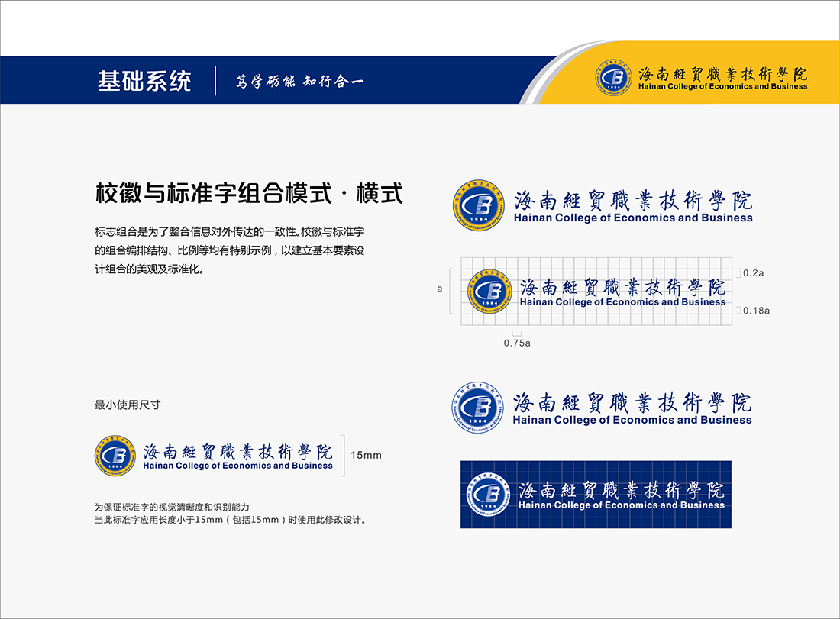Click the white English text on the blue reversed logo
Screen dimensions: 840x619
pos(621,505)
